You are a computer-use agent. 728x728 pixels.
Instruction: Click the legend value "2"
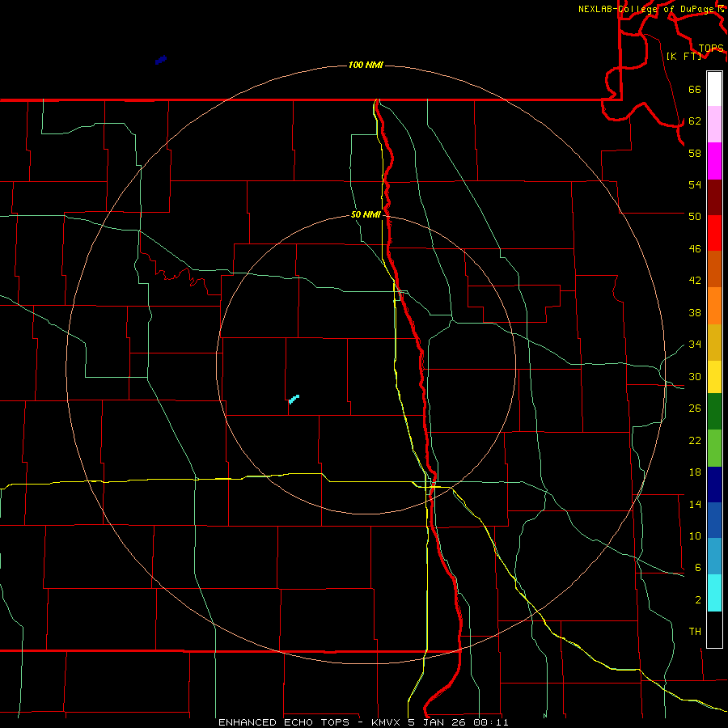pos(697,600)
